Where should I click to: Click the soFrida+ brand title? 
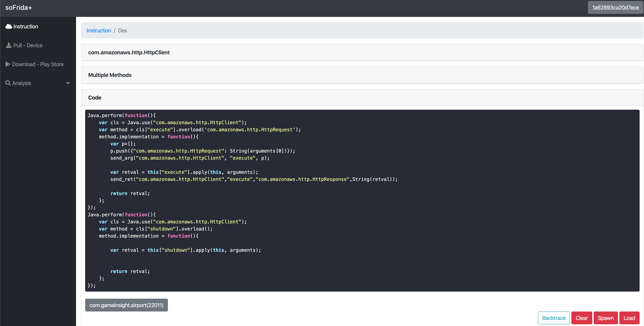click(19, 7)
